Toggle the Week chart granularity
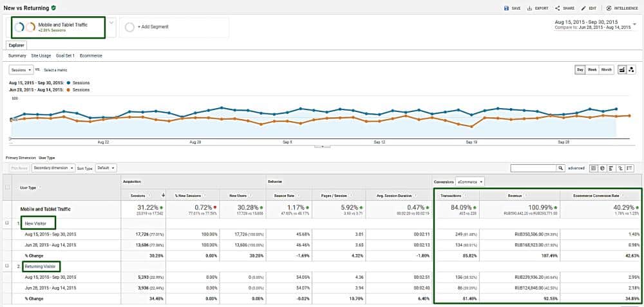The height and width of the screenshot is (307, 644). point(592,70)
